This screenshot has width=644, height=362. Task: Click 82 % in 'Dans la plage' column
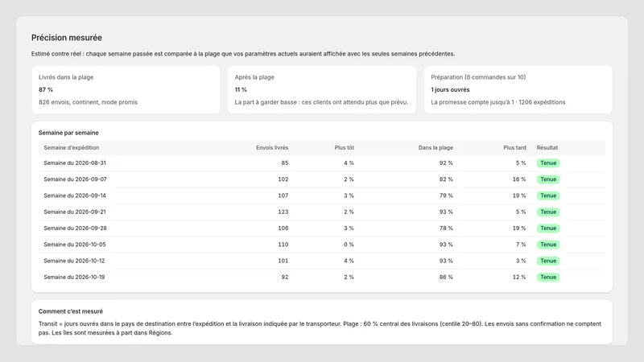[446, 179]
